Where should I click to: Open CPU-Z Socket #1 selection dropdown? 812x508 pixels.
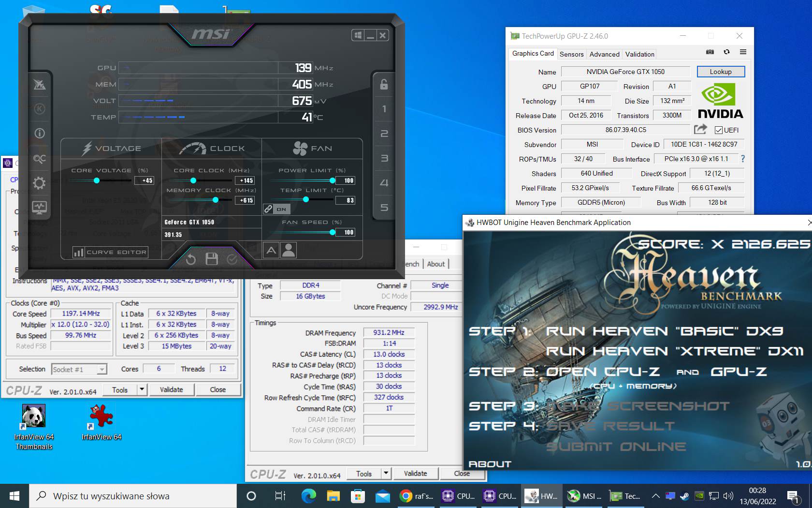(79, 369)
